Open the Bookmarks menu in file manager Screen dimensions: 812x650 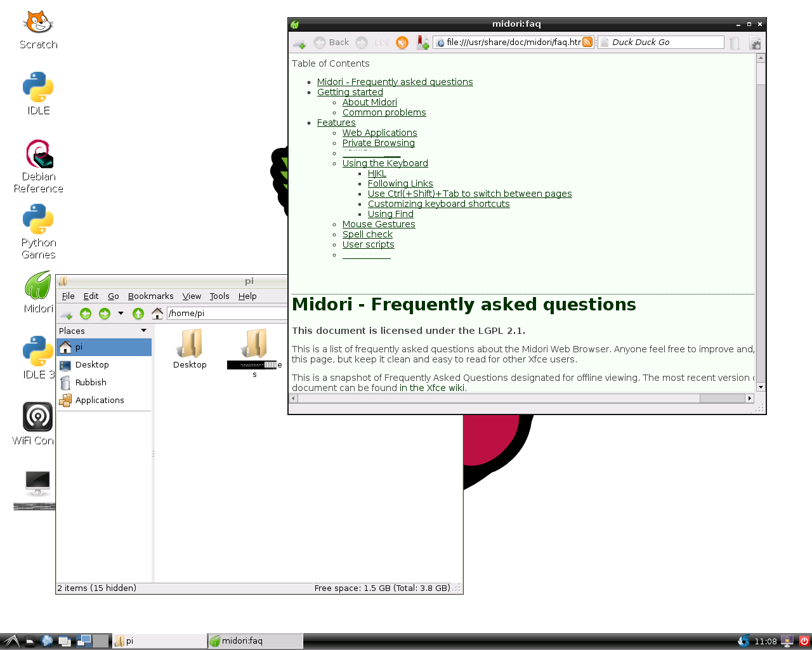pos(150,296)
